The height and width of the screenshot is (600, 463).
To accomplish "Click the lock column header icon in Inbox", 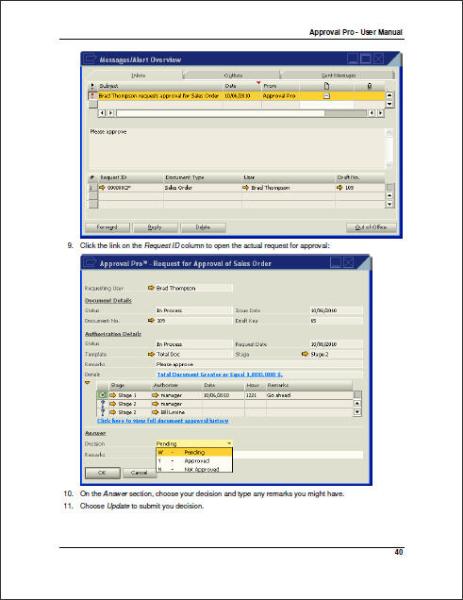I will tap(369, 86).
